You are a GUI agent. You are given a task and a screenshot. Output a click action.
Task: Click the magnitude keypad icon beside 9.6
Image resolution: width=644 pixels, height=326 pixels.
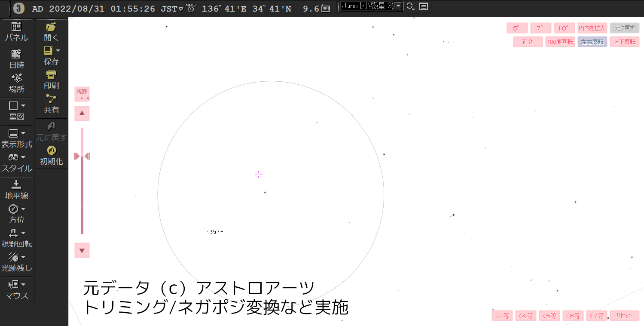pos(326,8)
